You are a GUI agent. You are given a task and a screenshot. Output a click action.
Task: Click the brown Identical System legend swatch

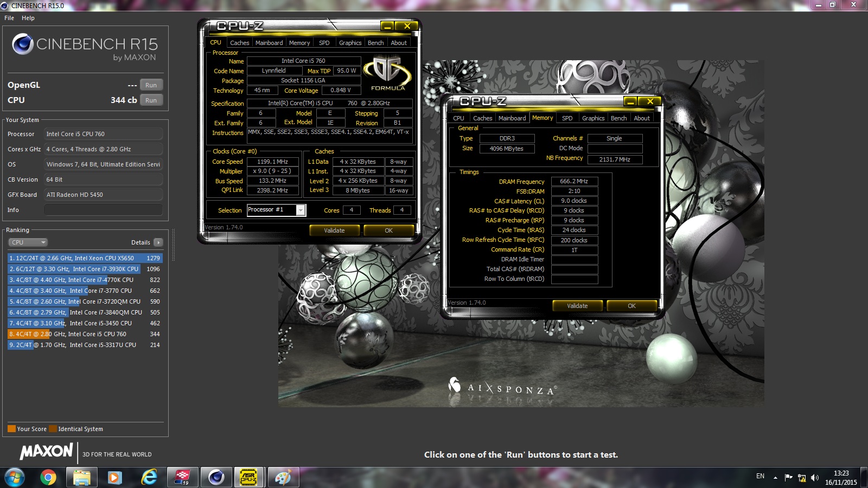[53, 429]
